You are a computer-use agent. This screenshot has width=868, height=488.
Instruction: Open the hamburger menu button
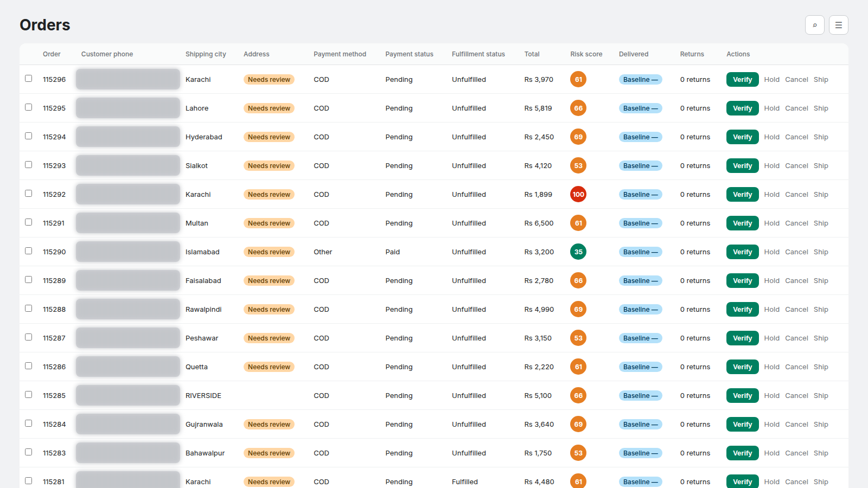coord(839,25)
